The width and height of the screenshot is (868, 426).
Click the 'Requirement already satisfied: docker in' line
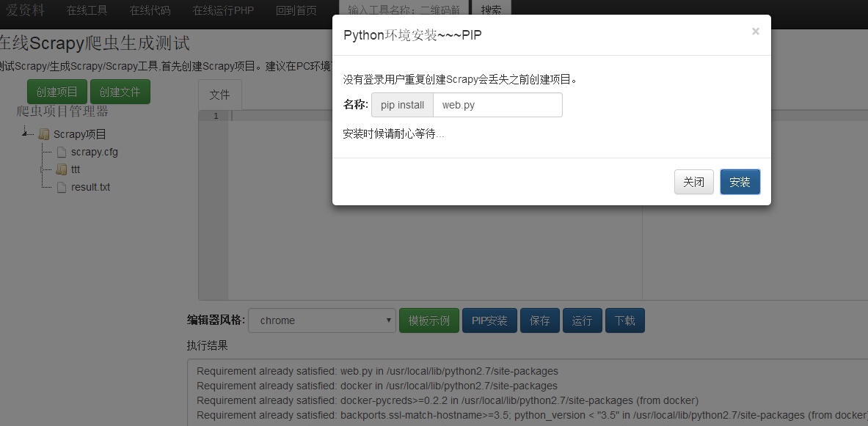pos(377,386)
